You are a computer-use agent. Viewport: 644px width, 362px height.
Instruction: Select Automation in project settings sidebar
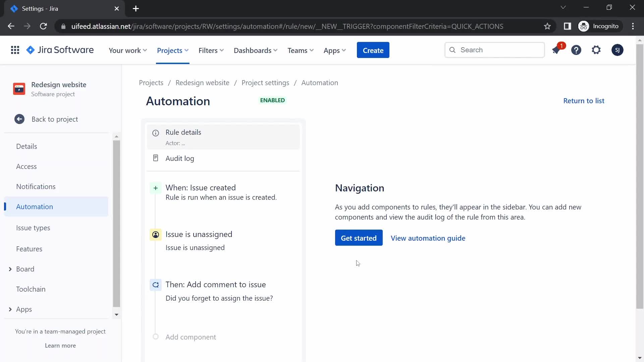click(35, 206)
